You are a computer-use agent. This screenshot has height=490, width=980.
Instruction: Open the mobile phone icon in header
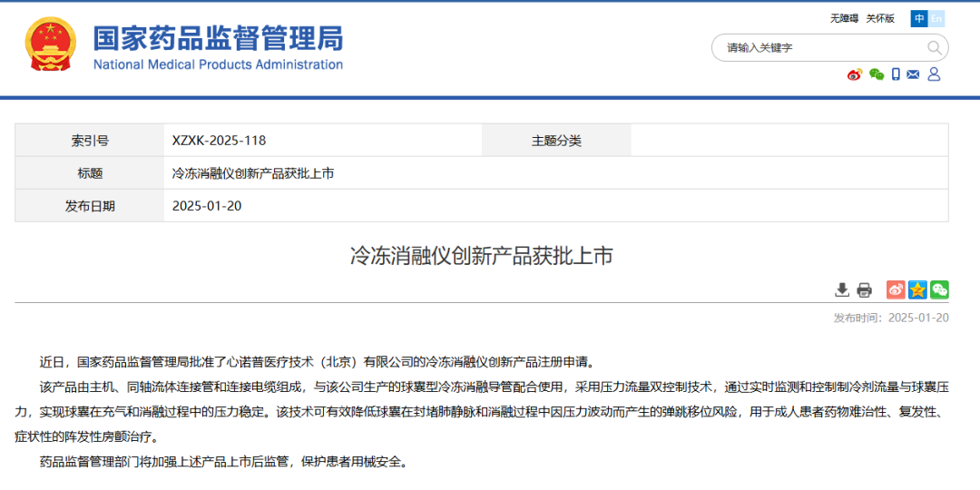(896, 74)
